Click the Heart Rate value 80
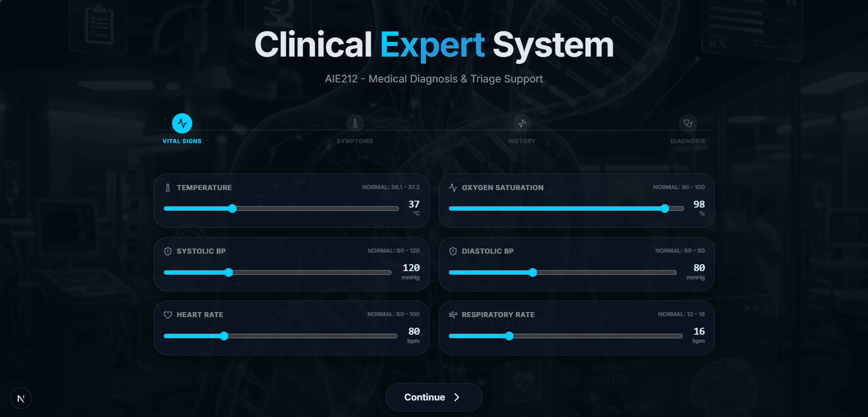Viewport: 868px width, 417px height. (x=414, y=331)
